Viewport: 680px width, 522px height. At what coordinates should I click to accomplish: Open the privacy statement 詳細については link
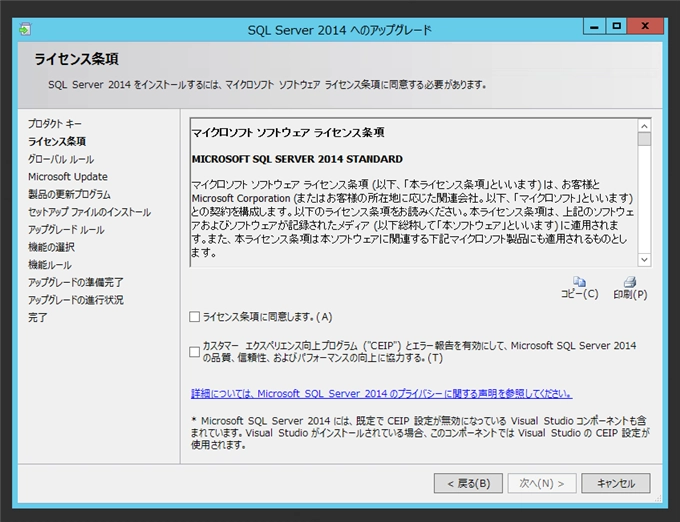(382, 394)
